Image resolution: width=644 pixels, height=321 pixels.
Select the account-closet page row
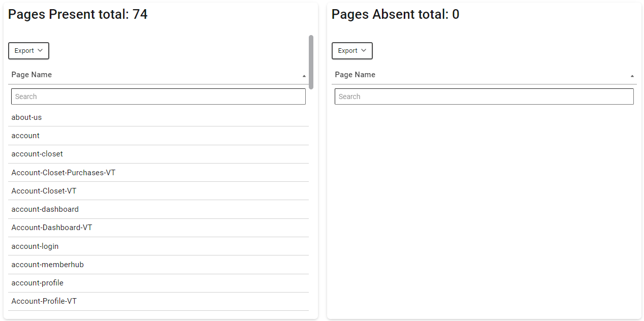pyautogui.click(x=158, y=154)
